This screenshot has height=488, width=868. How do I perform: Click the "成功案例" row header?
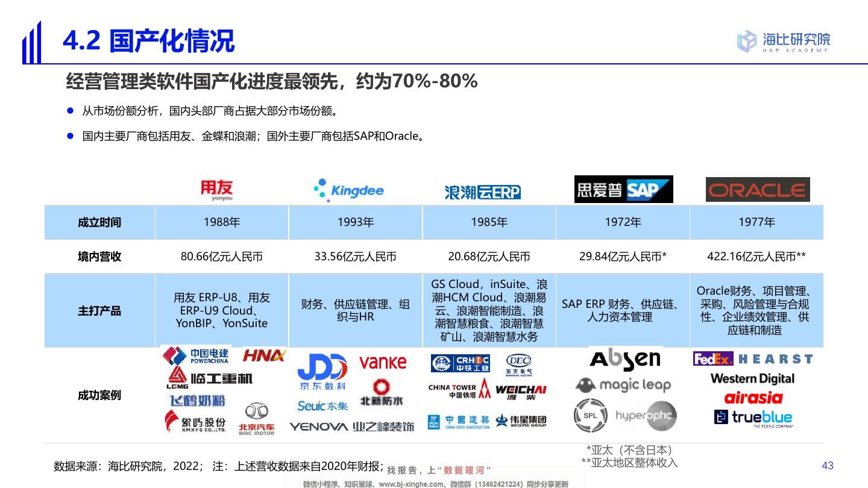point(99,395)
